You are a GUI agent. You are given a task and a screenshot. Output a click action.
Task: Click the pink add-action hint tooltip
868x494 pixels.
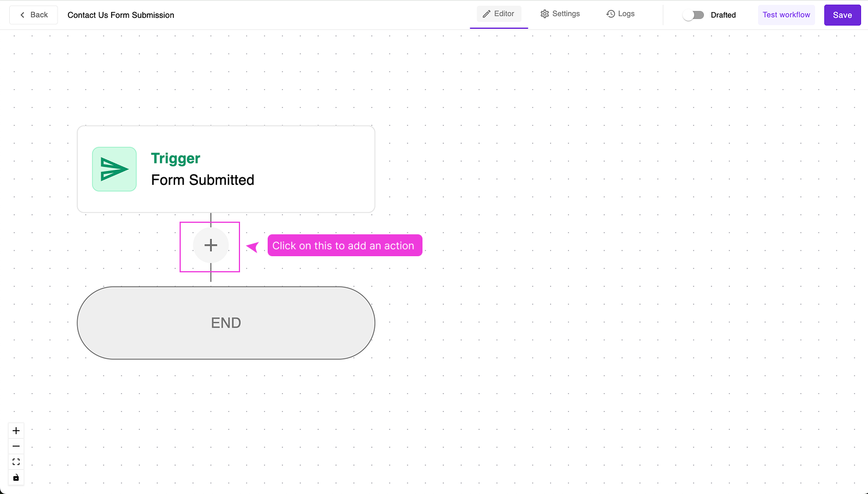click(x=344, y=246)
